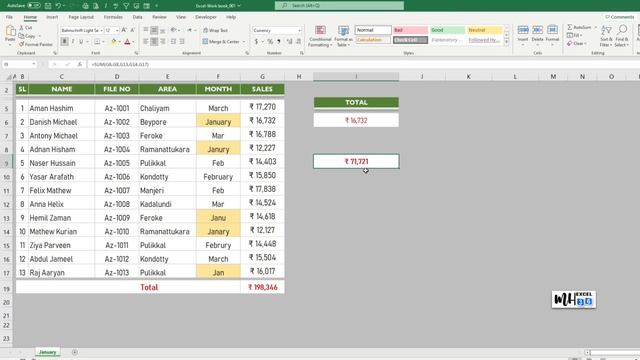Select cell showing ₹ 198,346 total

(262, 287)
